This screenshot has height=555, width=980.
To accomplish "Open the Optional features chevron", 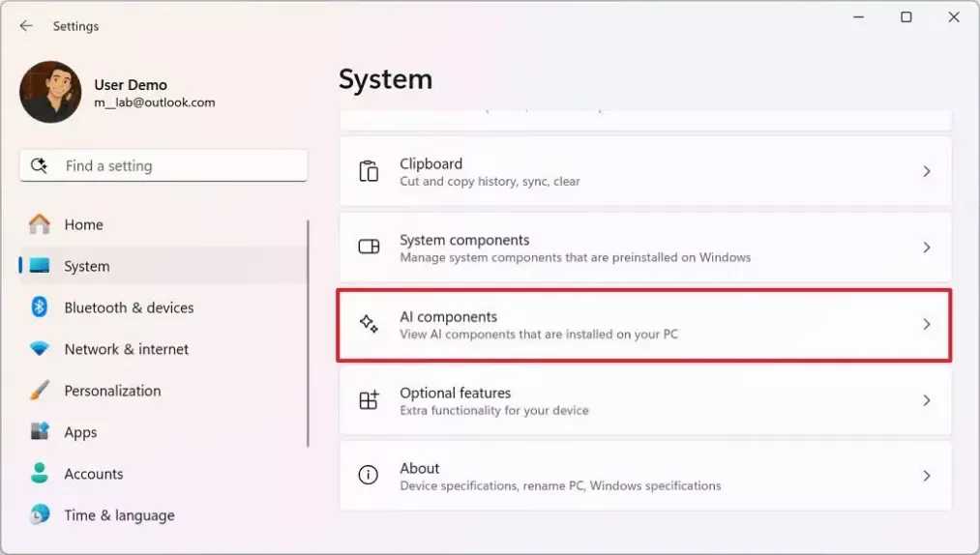I will click(x=926, y=400).
